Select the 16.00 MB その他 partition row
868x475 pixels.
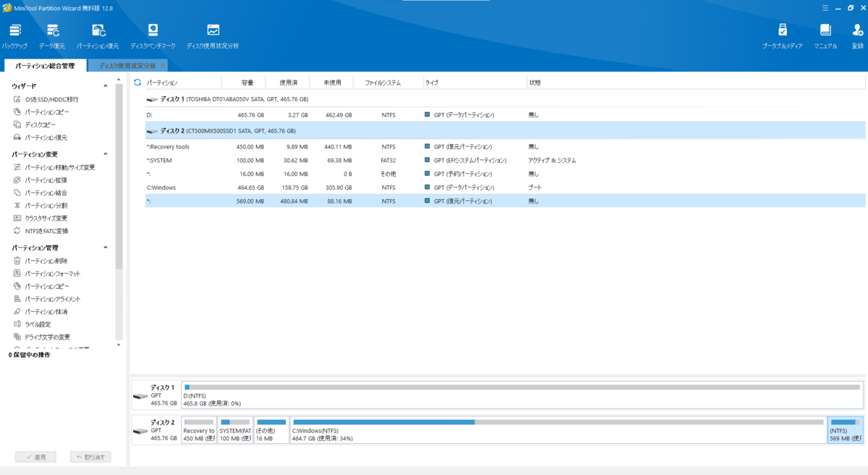(505, 174)
